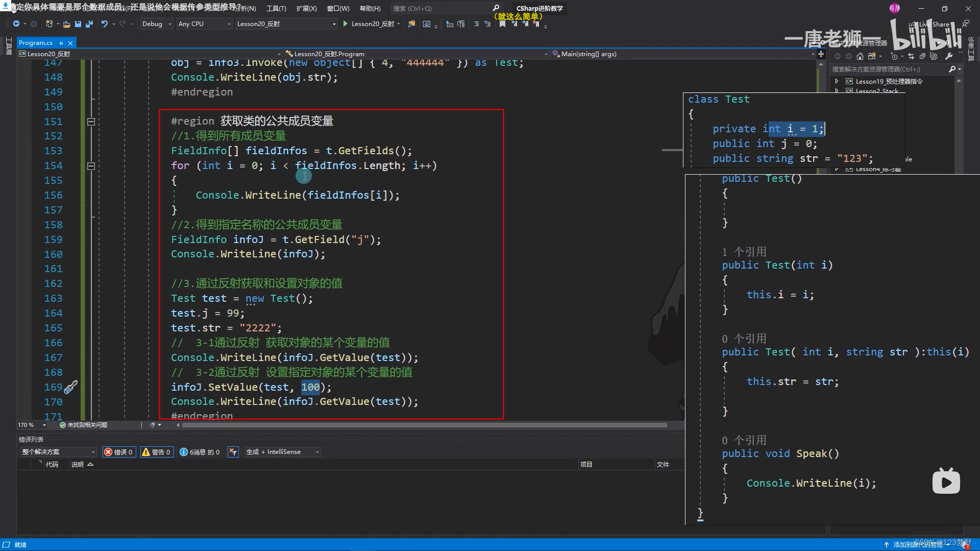980x551 pixels.
Task: Click the split editor window icon
Action: coord(821,54)
